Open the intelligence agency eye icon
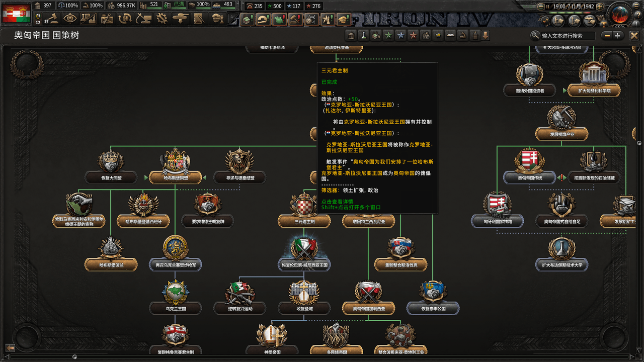This screenshot has width=644, height=362. (x=69, y=19)
